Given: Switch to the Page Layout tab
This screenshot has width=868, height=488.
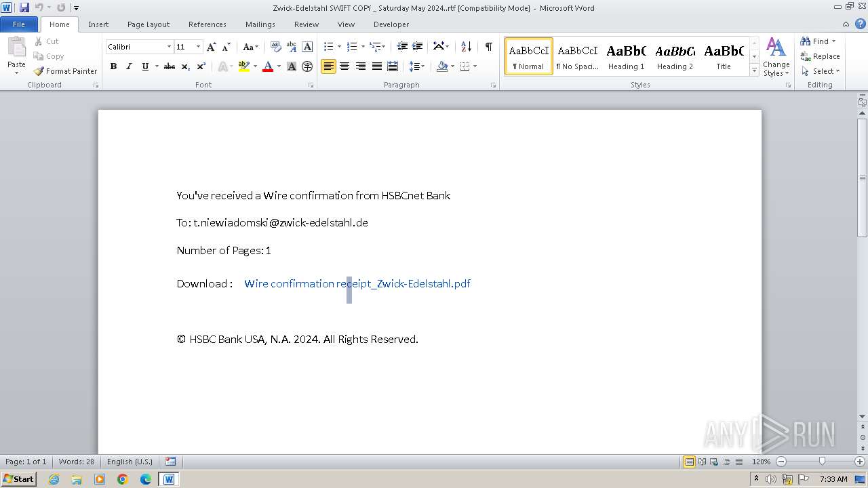Looking at the screenshot, I should pos(149,24).
